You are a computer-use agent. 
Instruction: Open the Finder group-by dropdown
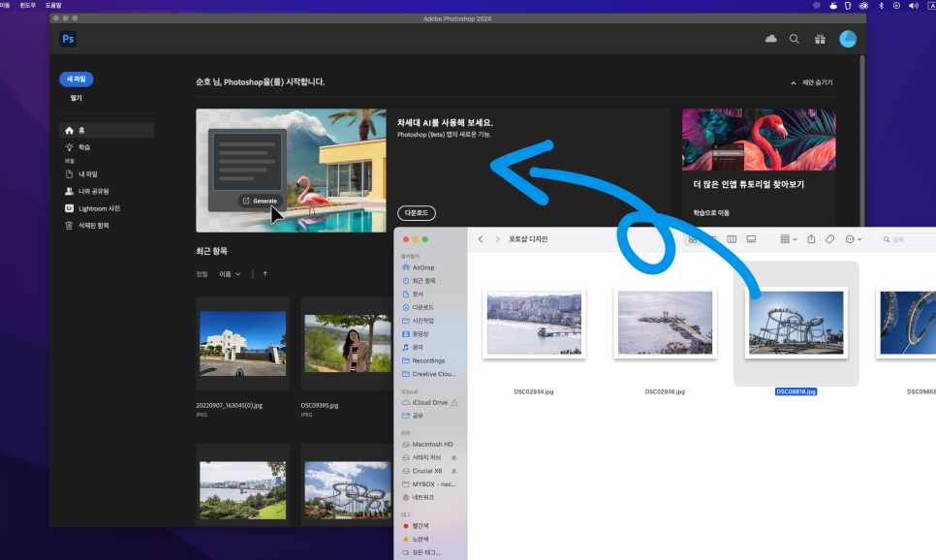pos(788,238)
